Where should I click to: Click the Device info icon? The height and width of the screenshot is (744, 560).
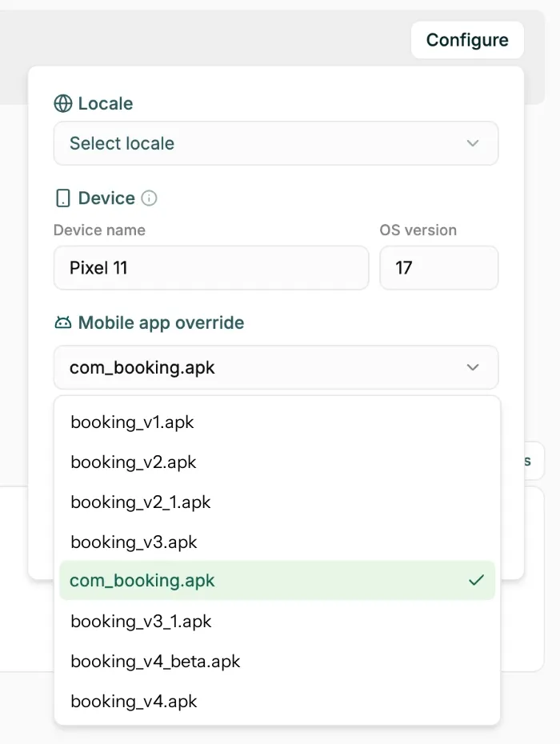coord(149,198)
